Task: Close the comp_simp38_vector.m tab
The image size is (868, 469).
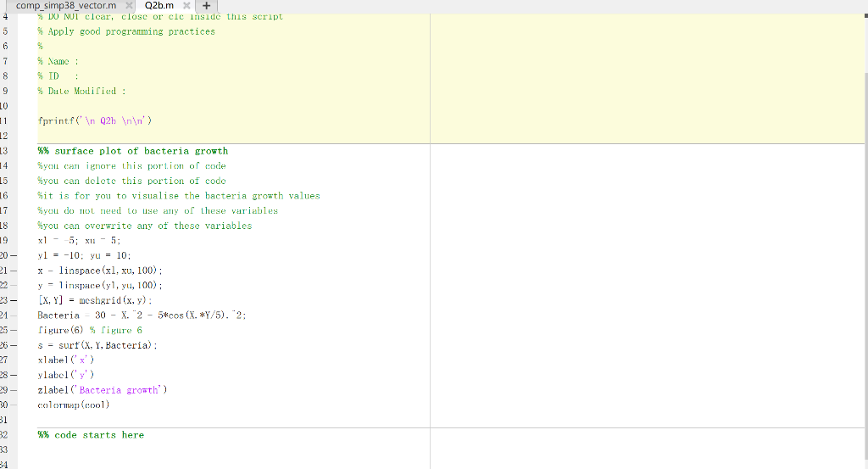Action: 129,6
